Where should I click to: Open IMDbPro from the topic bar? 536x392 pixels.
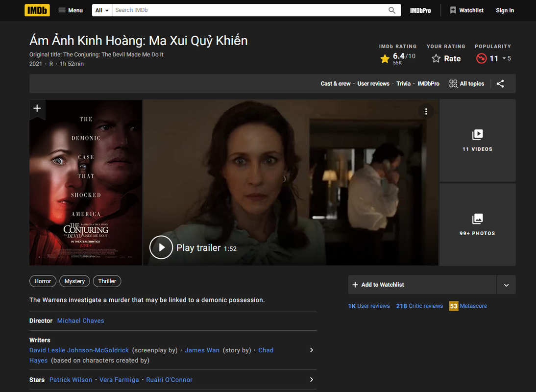[x=428, y=84]
